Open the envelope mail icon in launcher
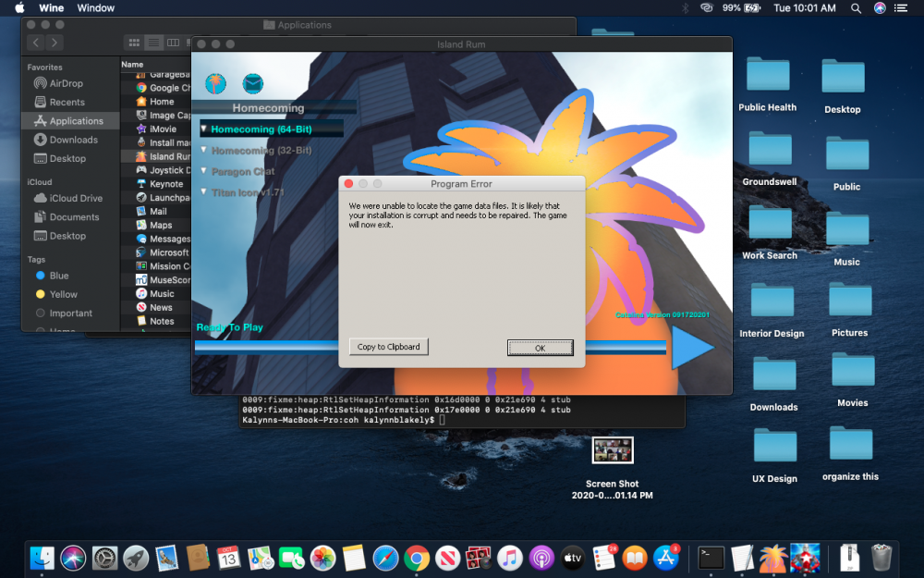The image size is (924, 578). (x=252, y=84)
